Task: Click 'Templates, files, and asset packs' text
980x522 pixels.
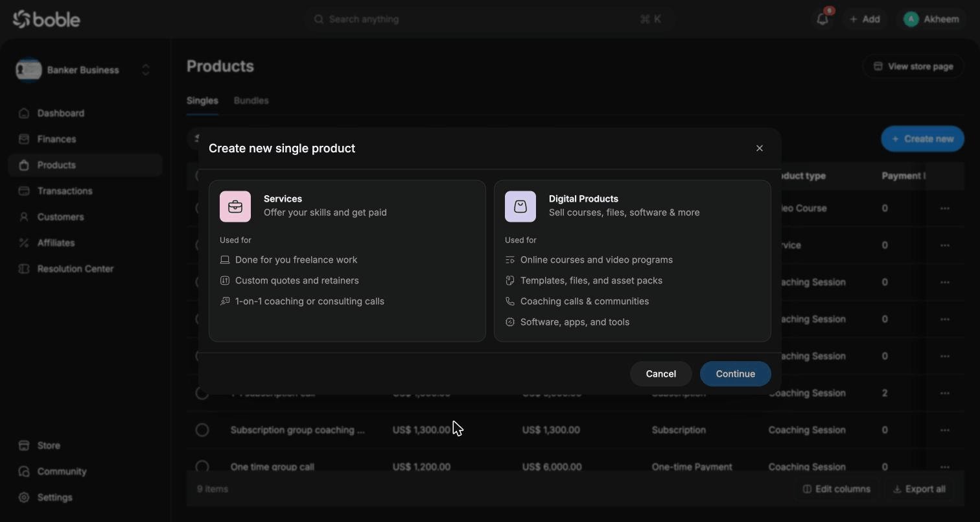Action: (x=591, y=281)
